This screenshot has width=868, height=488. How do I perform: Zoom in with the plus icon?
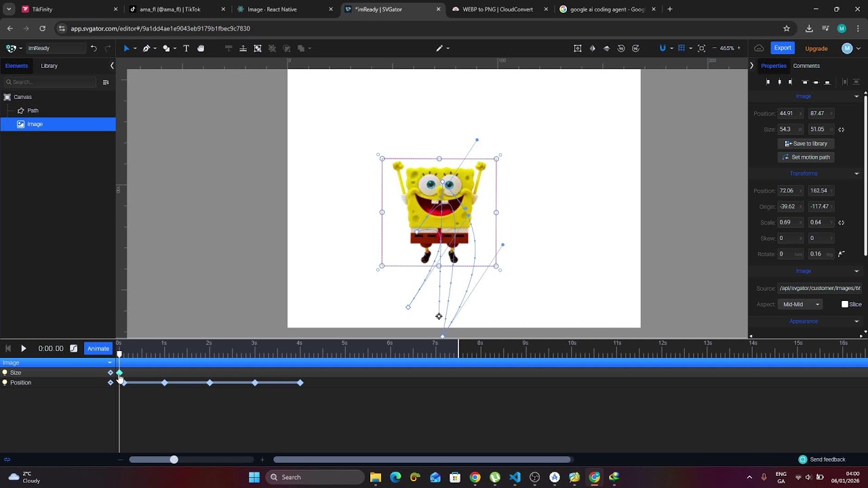coord(739,48)
